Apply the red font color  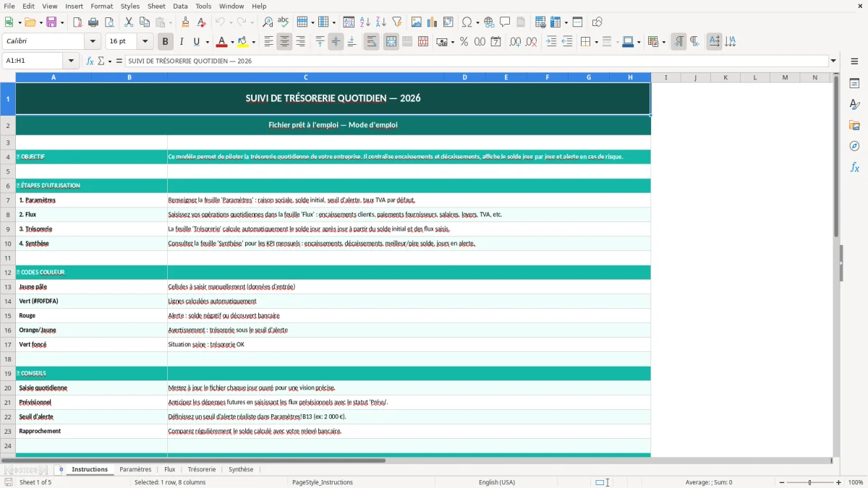[x=221, y=42]
